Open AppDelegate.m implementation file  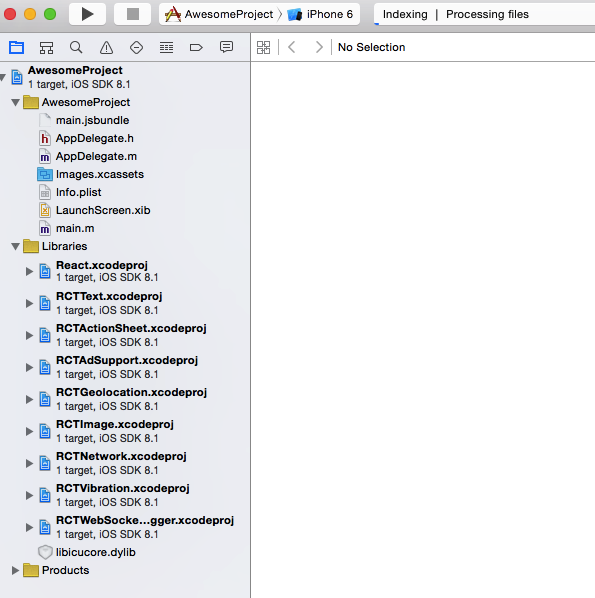tap(96, 156)
